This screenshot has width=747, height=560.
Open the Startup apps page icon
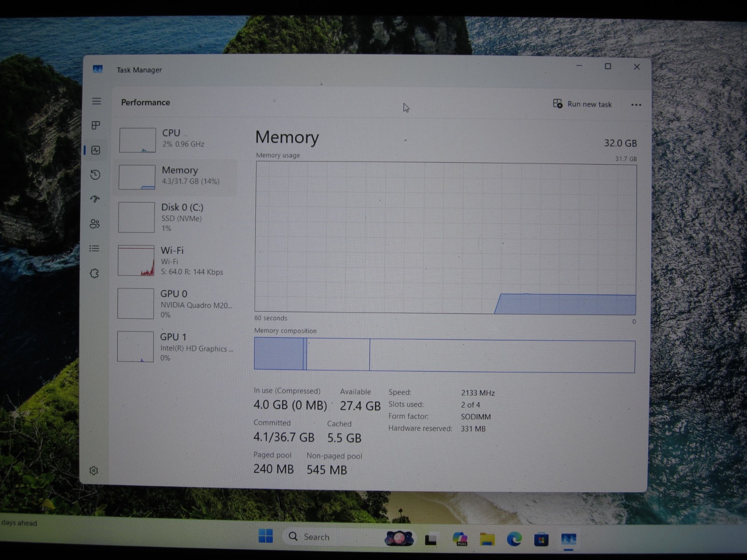95,199
